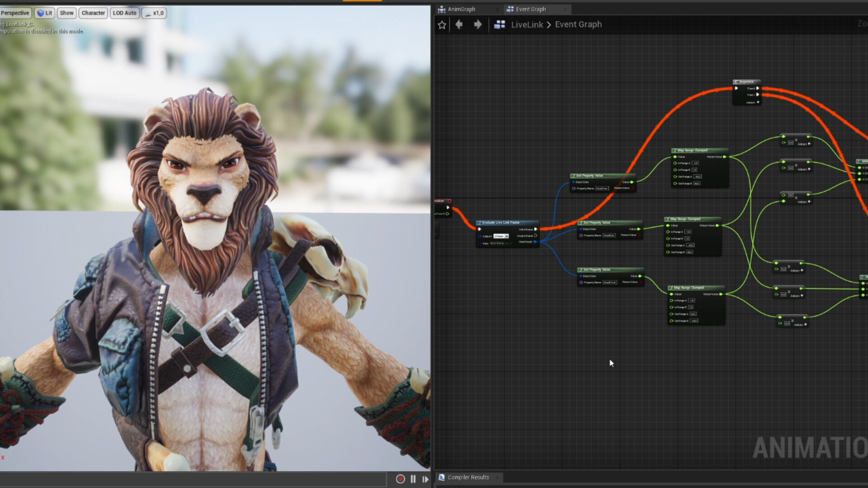Screen dimensions: 868x488
Task: Pause the animation preview
Action: pos(413,479)
